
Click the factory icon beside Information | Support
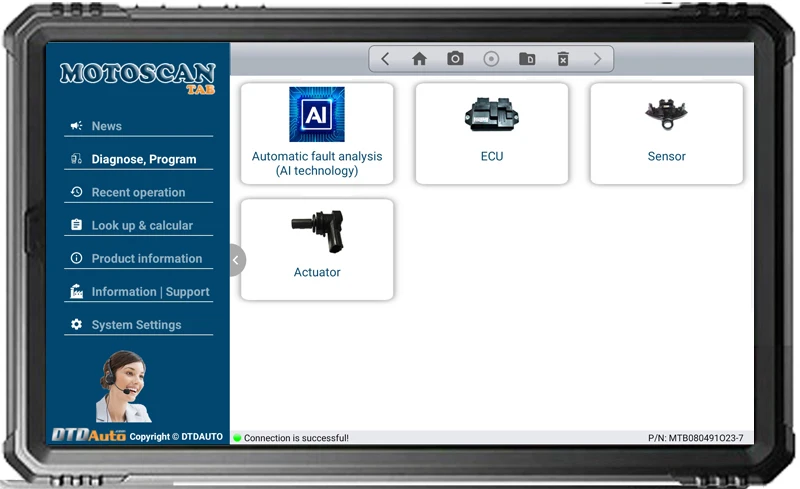77,291
